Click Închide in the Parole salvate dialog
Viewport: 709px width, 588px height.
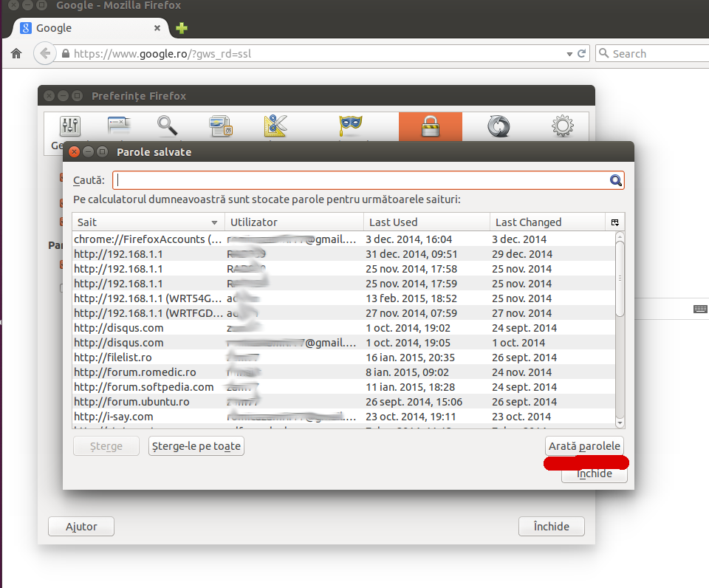[x=594, y=474]
